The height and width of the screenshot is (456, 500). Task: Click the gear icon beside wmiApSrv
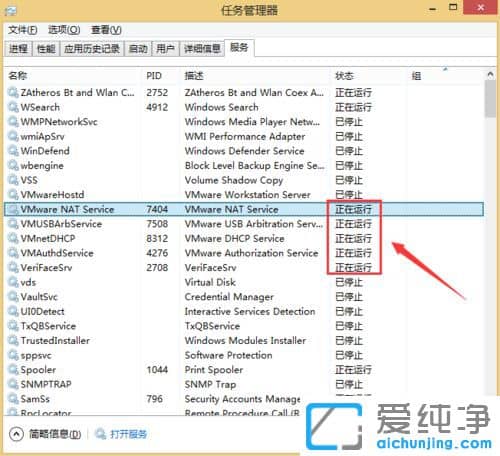(13, 137)
